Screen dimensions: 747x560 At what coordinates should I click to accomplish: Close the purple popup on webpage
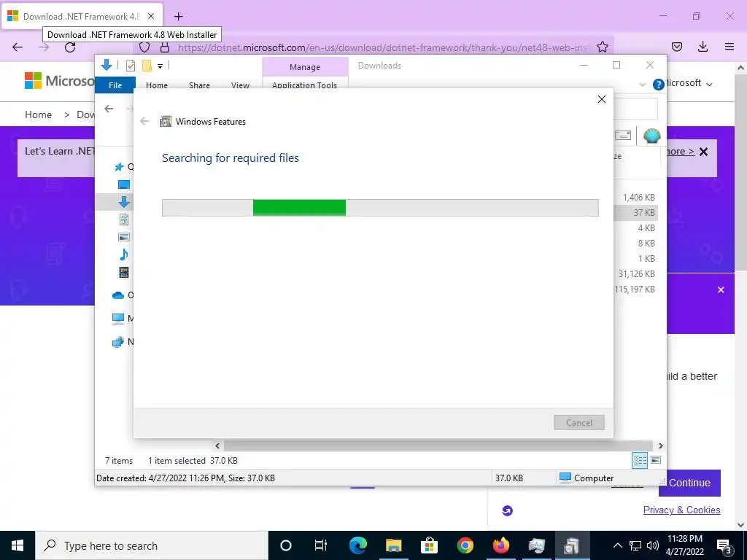click(x=721, y=290)
